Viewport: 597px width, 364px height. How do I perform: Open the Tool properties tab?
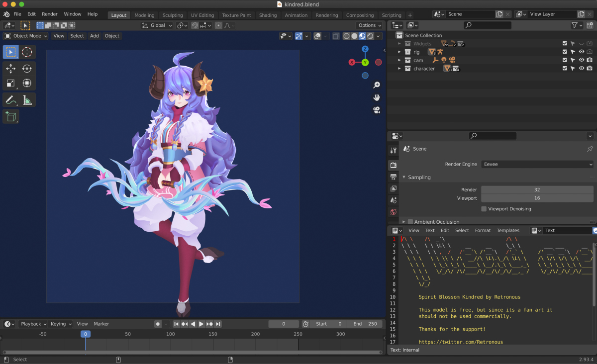[x=394, y=150]
